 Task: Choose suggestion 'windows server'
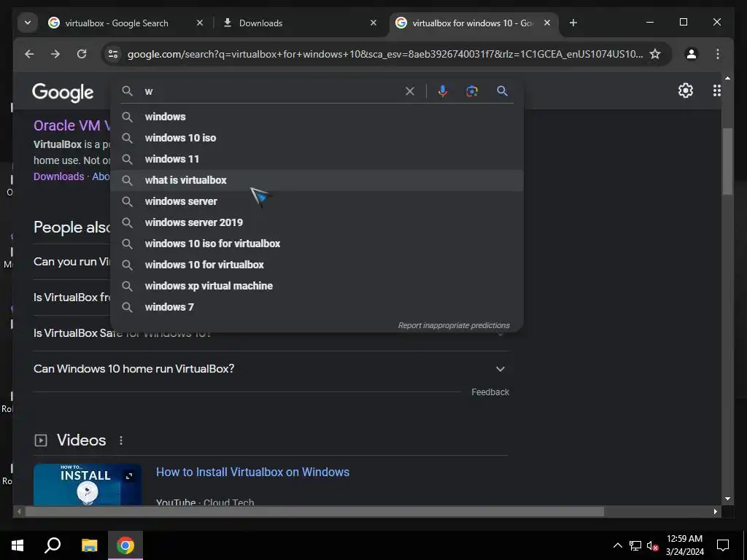[x=317, y=201]
